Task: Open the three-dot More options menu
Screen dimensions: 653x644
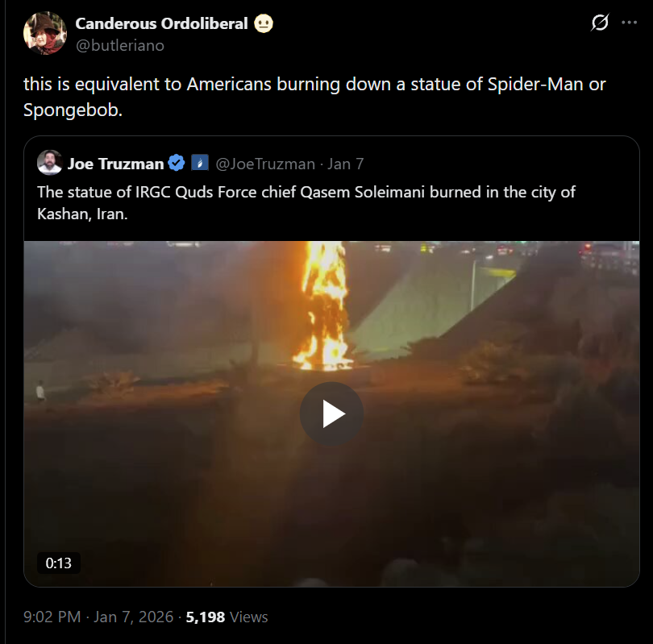Action: 630,23
